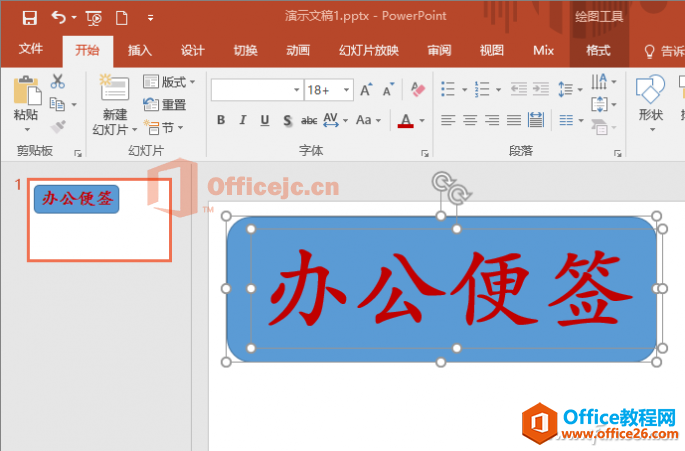Toggle Italic formatting
Screen dimensions: 685x451
pos(243,120)
